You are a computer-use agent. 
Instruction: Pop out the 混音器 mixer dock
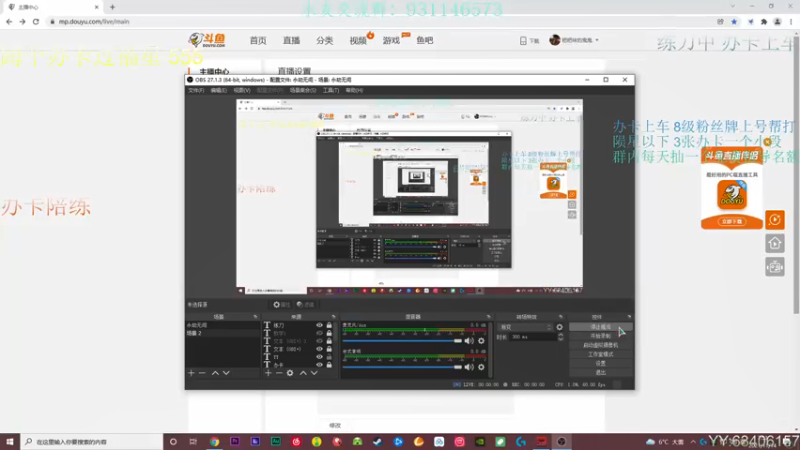(x=488, y=317)
